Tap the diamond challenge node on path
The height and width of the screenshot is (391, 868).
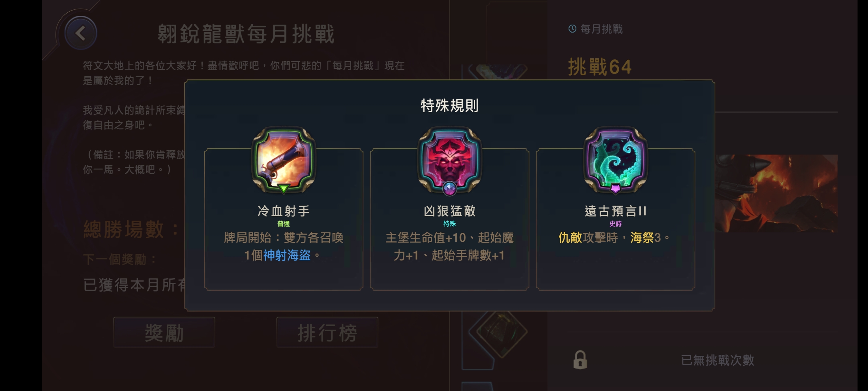click(x=501, y=331)
